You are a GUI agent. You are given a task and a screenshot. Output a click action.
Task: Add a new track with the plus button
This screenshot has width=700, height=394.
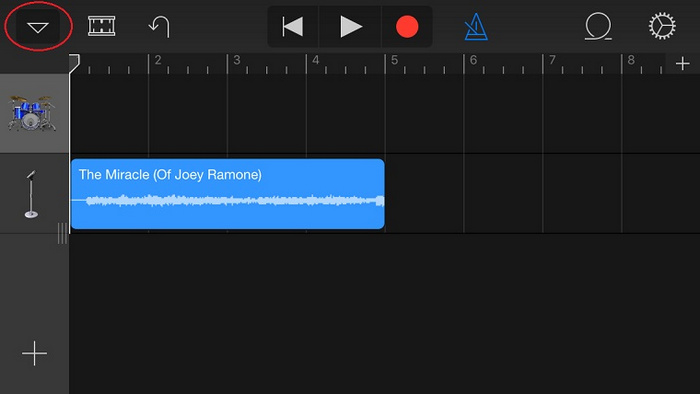pos(34,353)
